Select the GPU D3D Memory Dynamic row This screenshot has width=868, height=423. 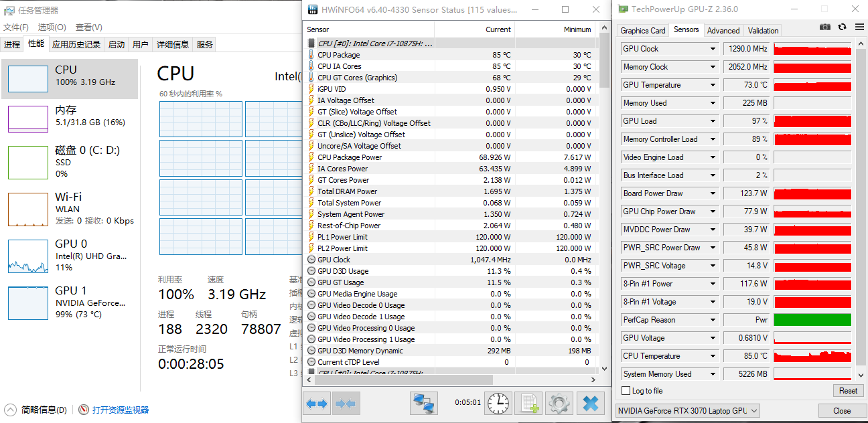coord(450,351)
